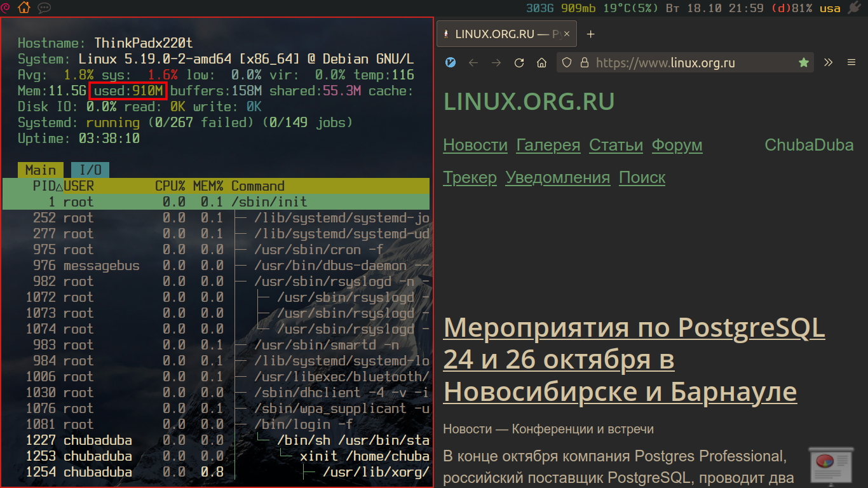Image resolution: width=868 pixels, height=488 pixels.
Task: Select PID 1227 /bin/sh process row
Action: (x=216, y=440)
